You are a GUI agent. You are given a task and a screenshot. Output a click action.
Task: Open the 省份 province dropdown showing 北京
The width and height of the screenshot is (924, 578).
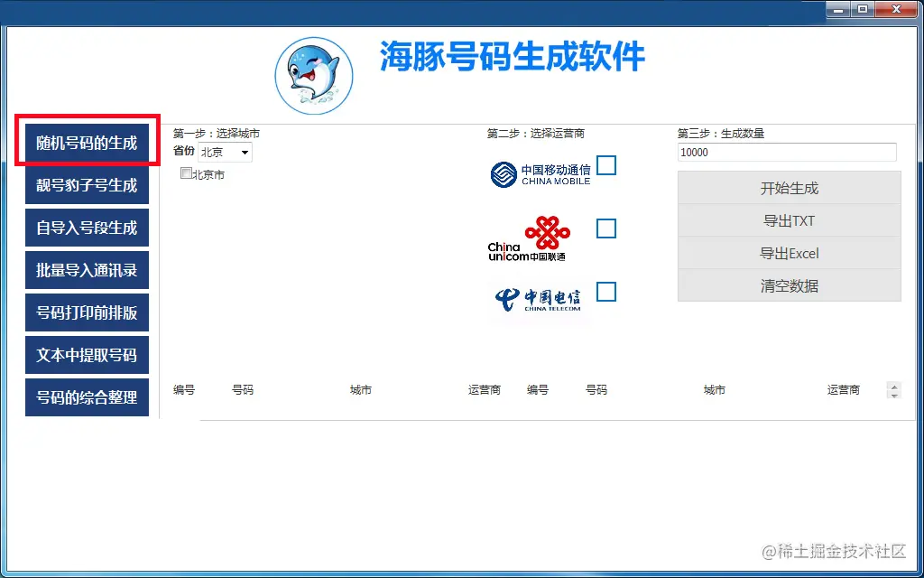click(x=225, y=152)
